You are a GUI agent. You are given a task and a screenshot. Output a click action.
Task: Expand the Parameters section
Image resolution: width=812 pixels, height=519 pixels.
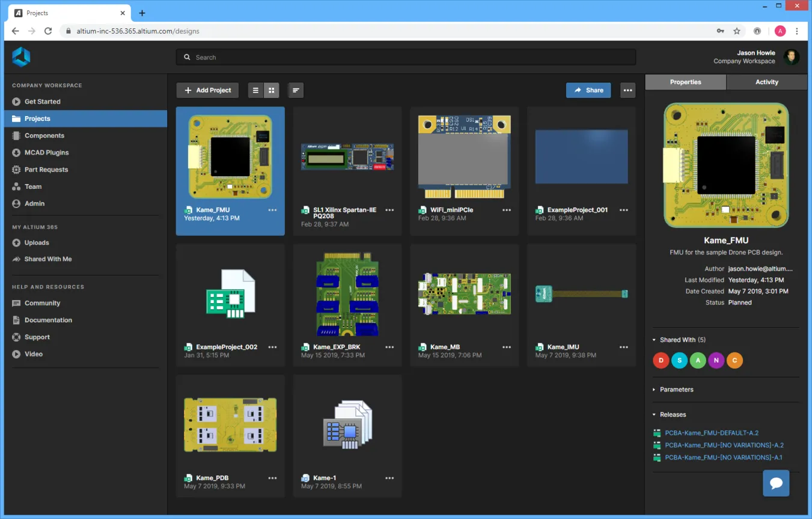tap(655, 390)
